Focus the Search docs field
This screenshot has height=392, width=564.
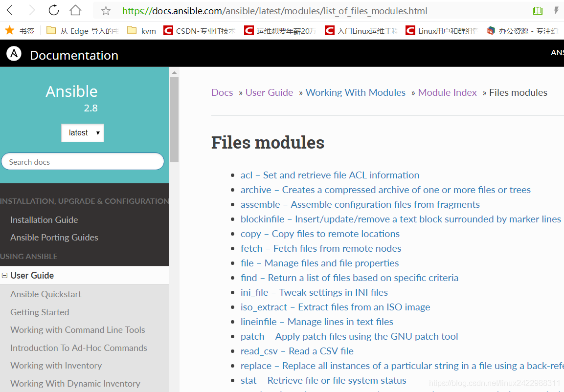[83, 162]
